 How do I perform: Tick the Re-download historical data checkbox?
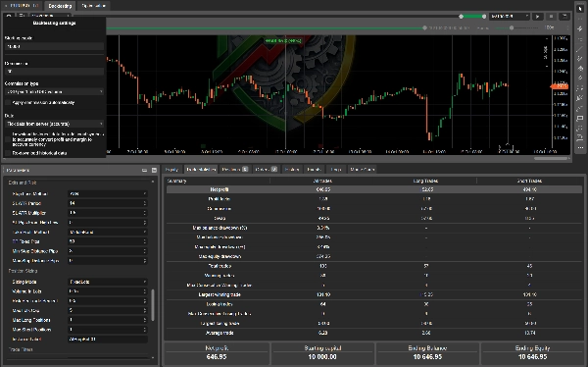8,153
